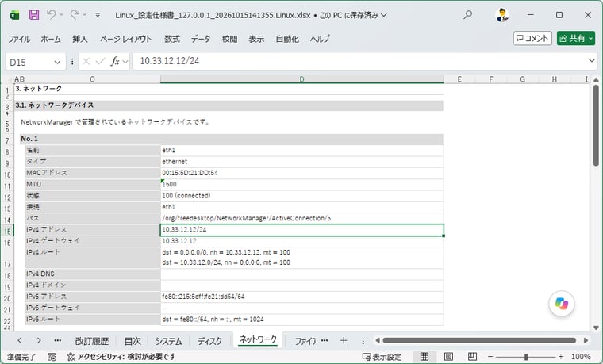The image size is (603, 364).
Task: Select column E header
Action: [x=459, y=79]
